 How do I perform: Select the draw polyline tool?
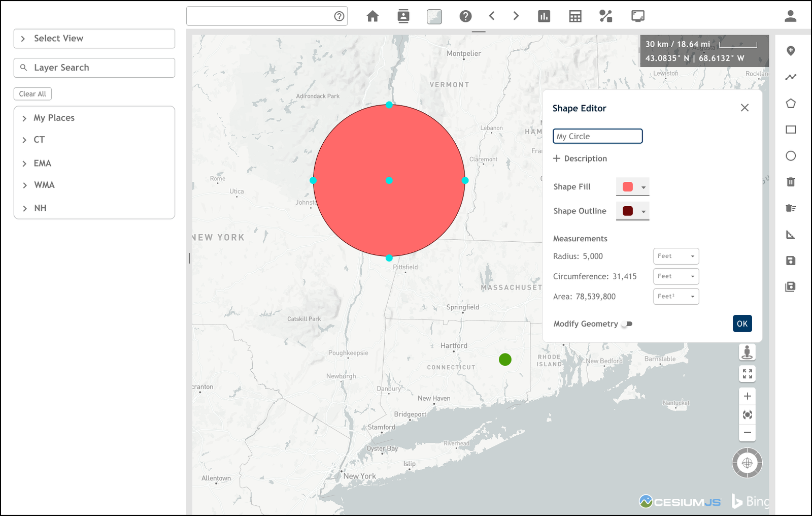point(791,77)
